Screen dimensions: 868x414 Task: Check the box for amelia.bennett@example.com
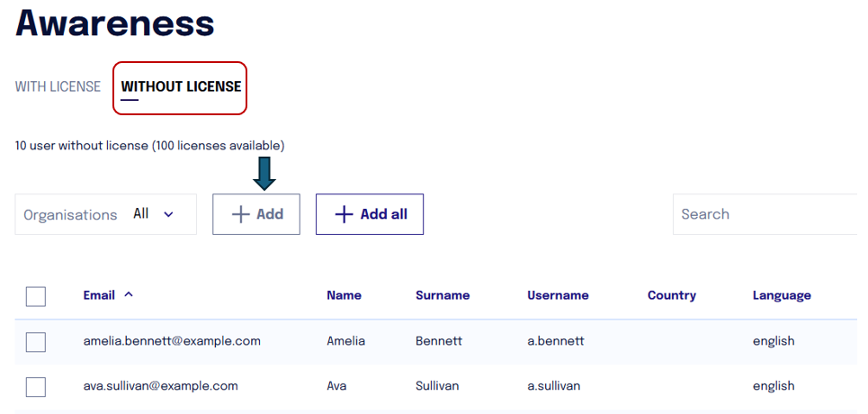pyautogui.click(x=36, y=342)
